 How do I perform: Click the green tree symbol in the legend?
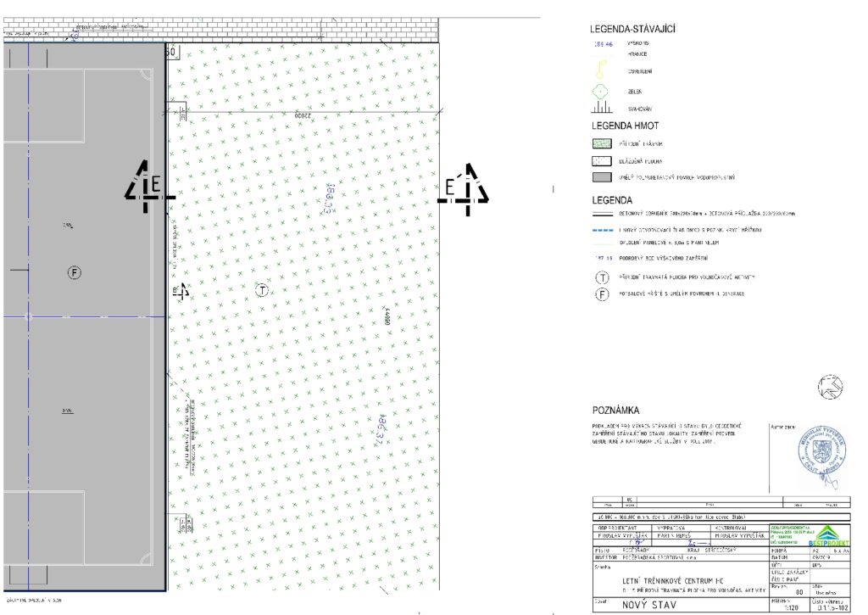[601, 92]
